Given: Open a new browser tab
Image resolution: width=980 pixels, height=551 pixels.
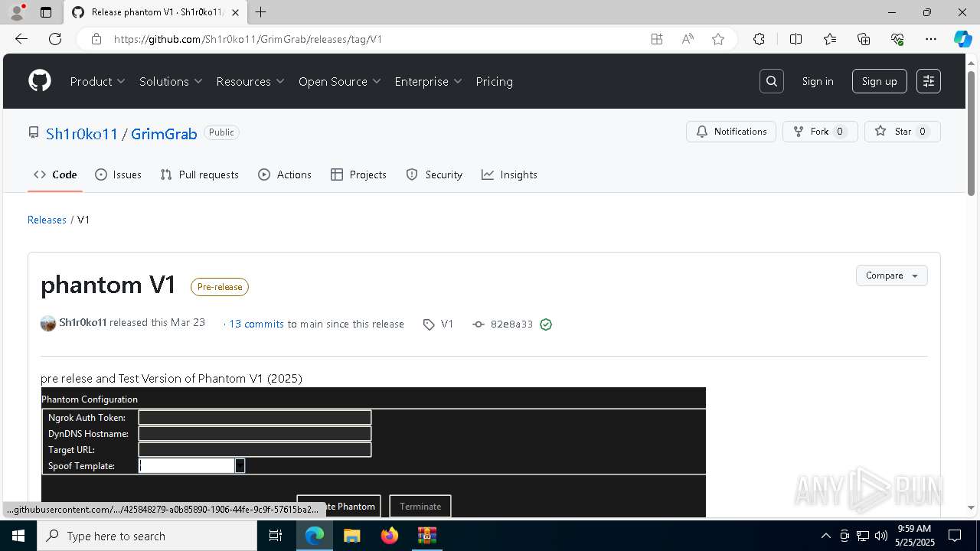Looking at the screenshot, I should [x=261, y=12].
